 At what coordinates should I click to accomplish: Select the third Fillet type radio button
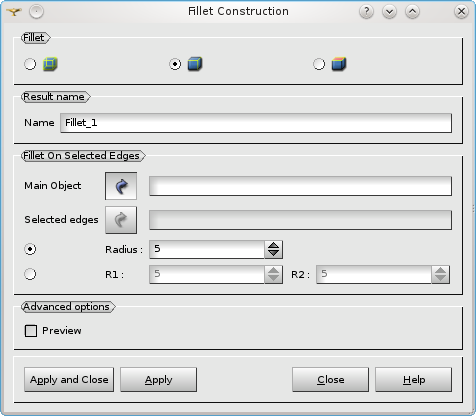(319, 64)
